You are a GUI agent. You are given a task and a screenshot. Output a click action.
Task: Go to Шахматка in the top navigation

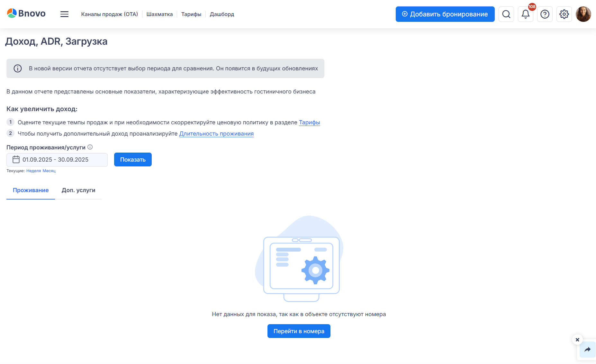159,14
